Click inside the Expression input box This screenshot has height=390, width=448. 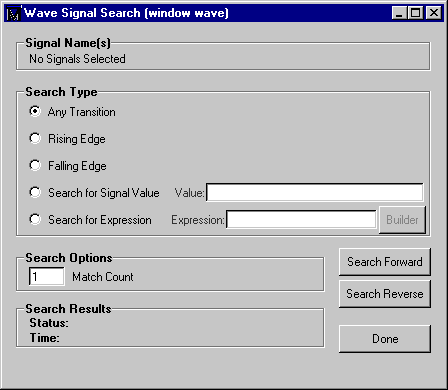pyautogui.click(x=301, y=219)
